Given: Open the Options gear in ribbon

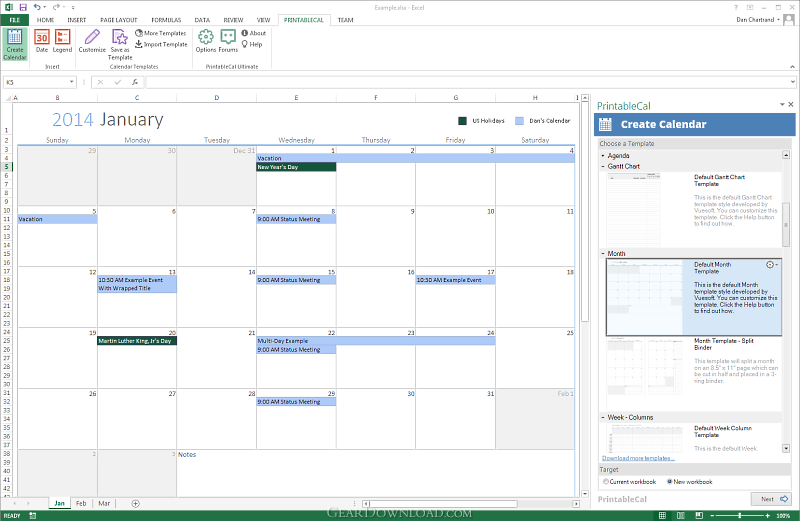Looking at the screenshot, I should pos(206,41).
